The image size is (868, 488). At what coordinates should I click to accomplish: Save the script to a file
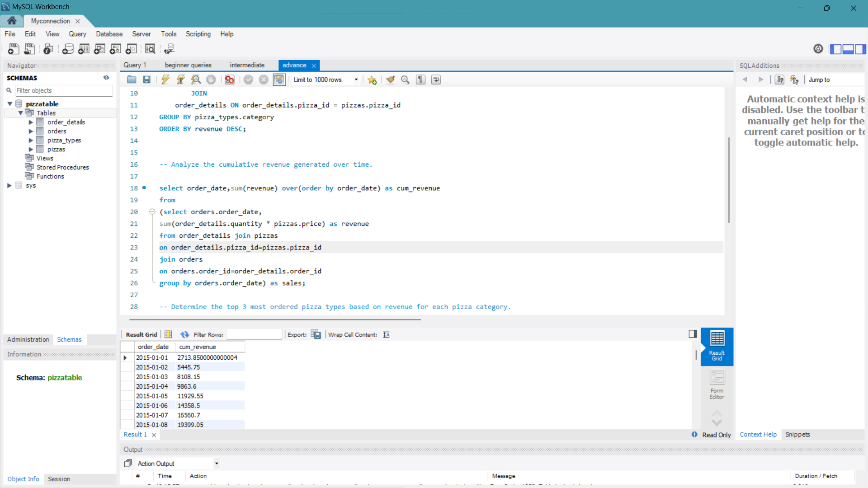tap(146, 80)
